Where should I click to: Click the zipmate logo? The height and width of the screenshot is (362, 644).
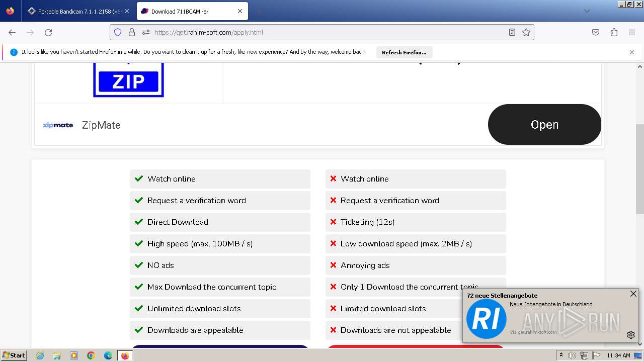(58, 125)
